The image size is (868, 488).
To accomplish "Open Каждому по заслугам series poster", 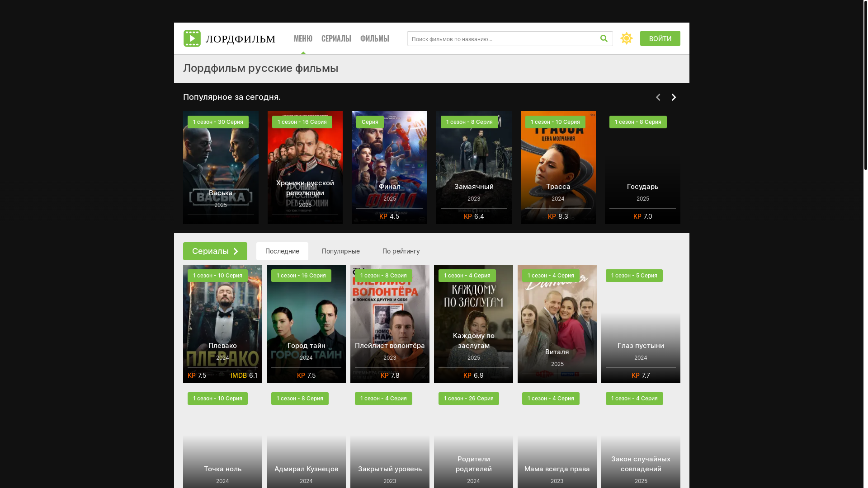I will point(473,324).
